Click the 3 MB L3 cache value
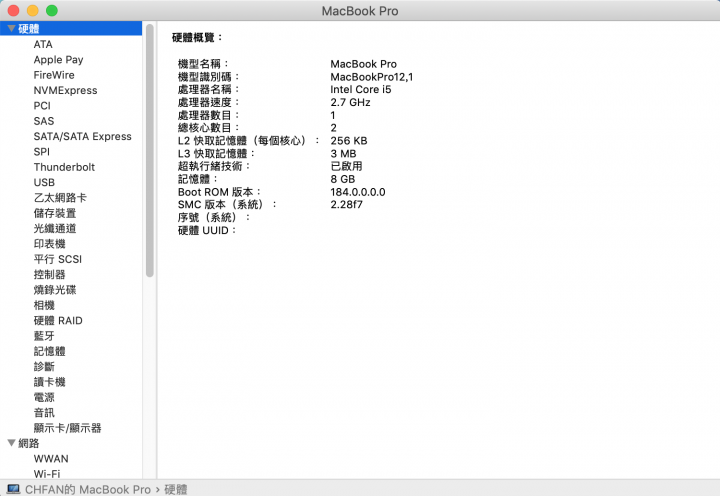Screen dimensions: 720x496 pyautogui.click(x=343, y=153)
